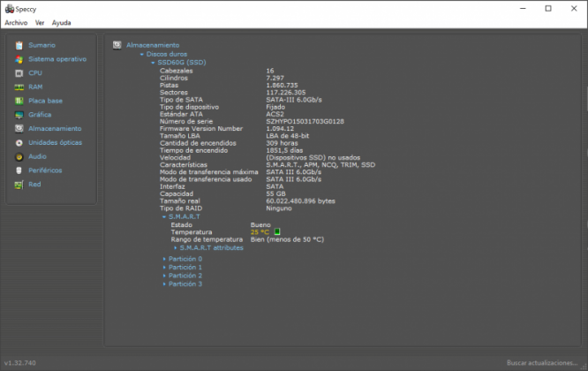Viewport: 588px width, 371px height.
Task: Click the Almacenamiento heading link
Action: click(x=153, y=45)
